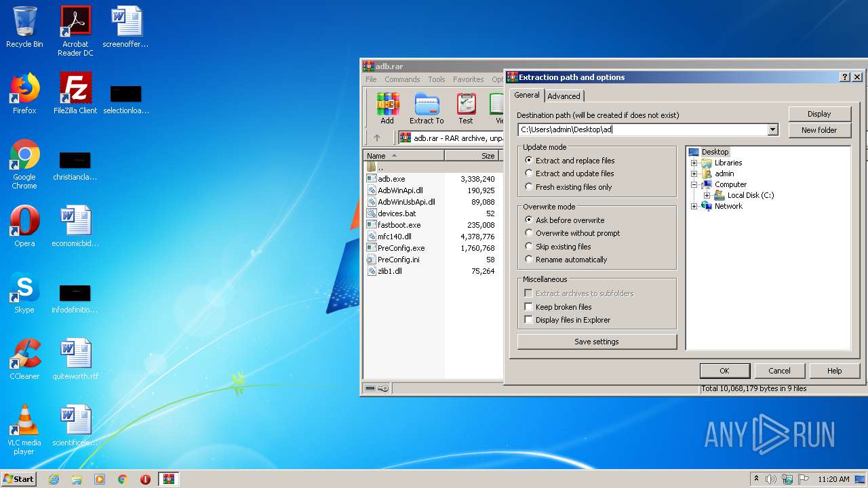
Task: Show hidden system tray icons
Action: pos(756,479)
